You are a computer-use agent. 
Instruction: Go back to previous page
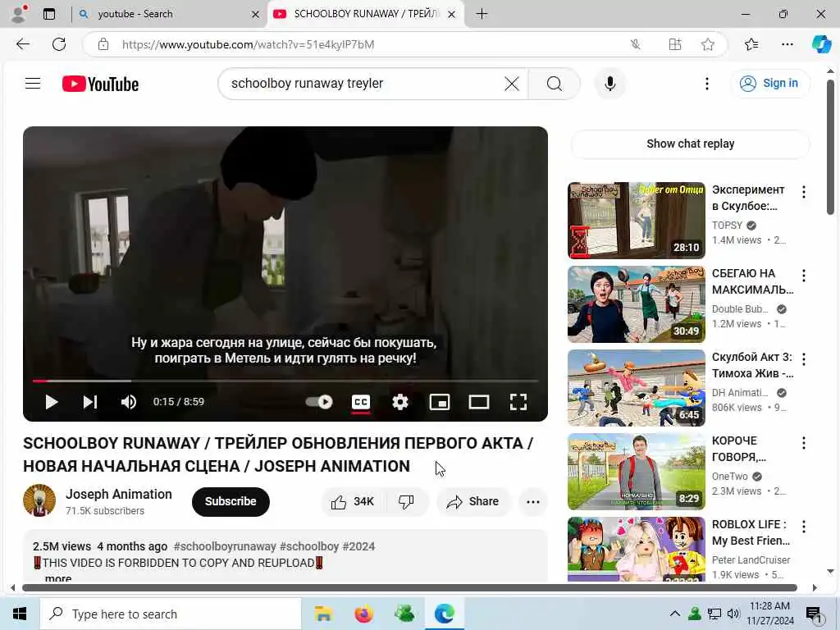[23, 44]
